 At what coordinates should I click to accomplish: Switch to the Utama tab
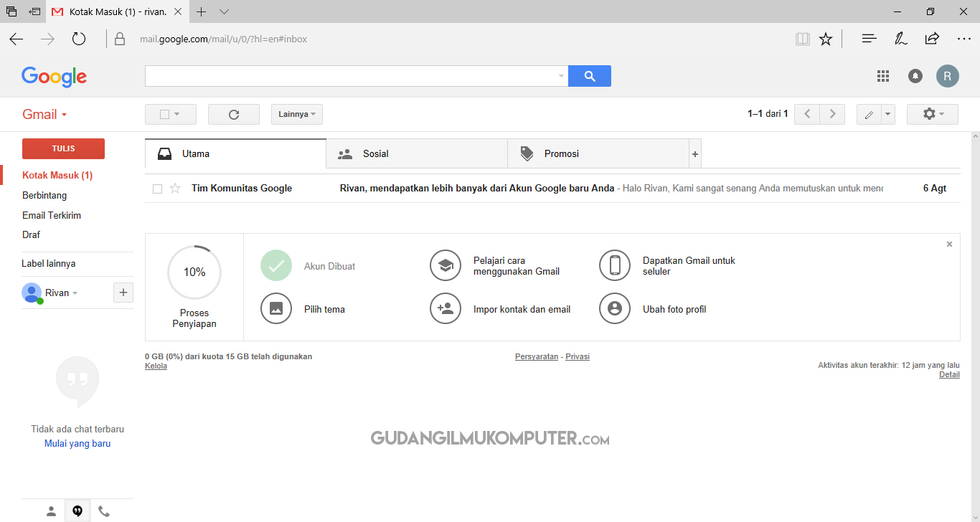[x=235, y=153]
